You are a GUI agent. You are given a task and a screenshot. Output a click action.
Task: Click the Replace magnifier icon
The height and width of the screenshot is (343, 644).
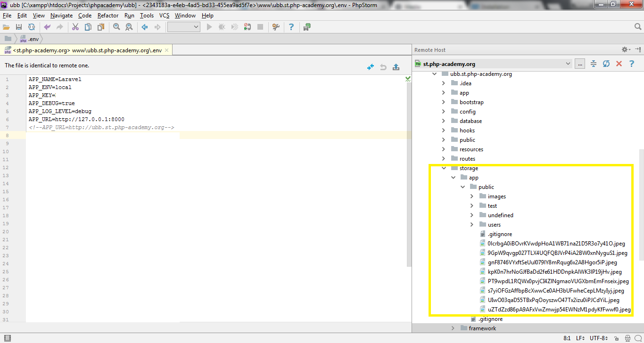(x=129, y=27)
